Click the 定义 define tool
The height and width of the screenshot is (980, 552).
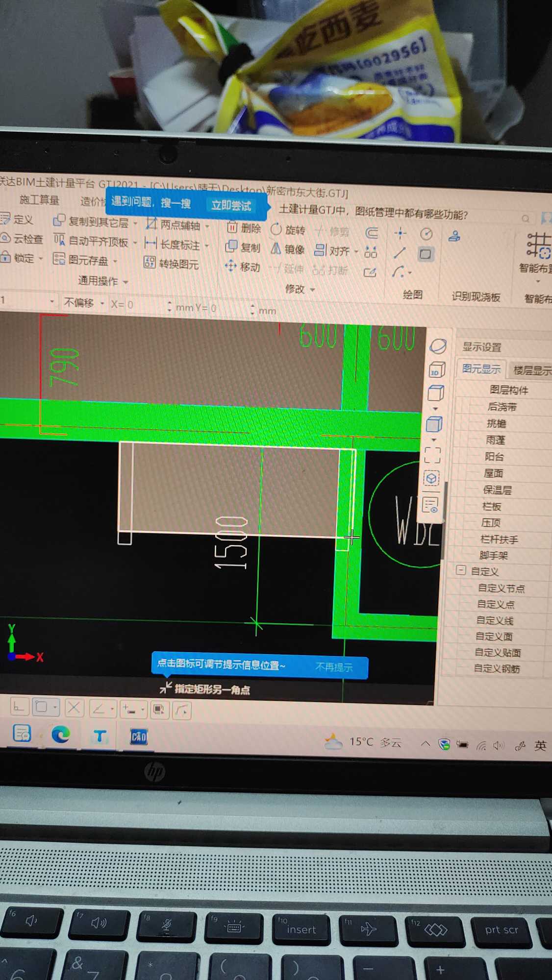coord(17,219)
